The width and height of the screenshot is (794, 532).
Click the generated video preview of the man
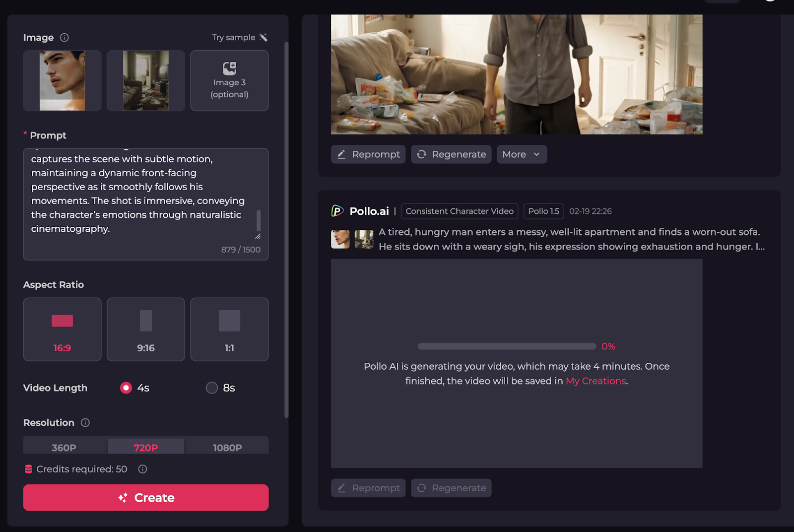pos(517,74)
